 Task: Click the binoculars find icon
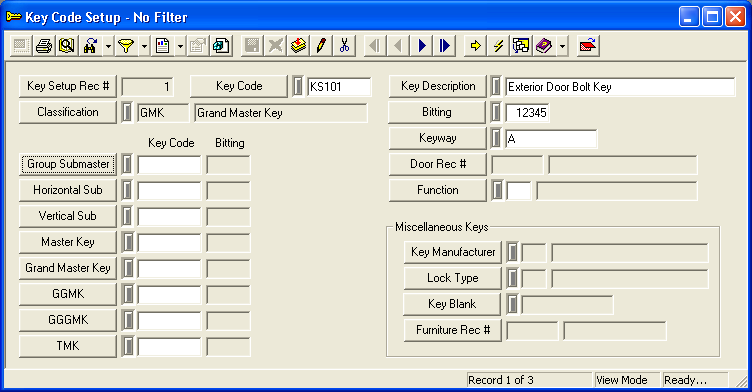(90, 46)
